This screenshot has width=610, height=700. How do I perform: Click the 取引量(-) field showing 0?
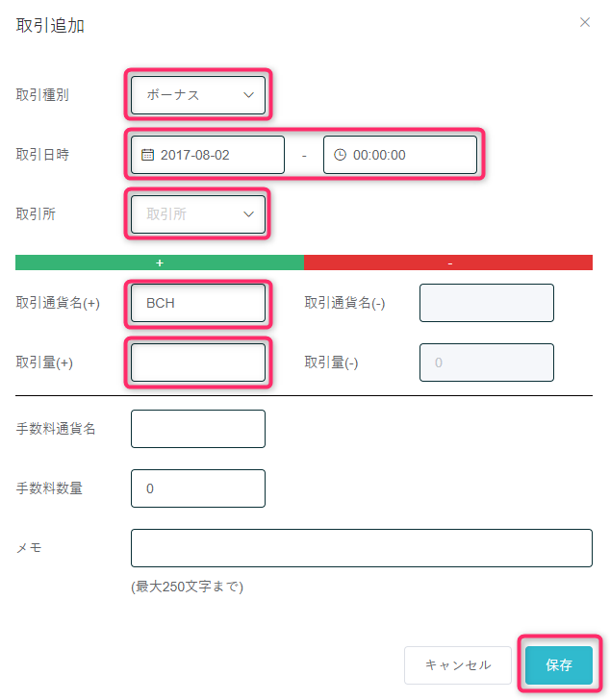click(x=487, y=362)
